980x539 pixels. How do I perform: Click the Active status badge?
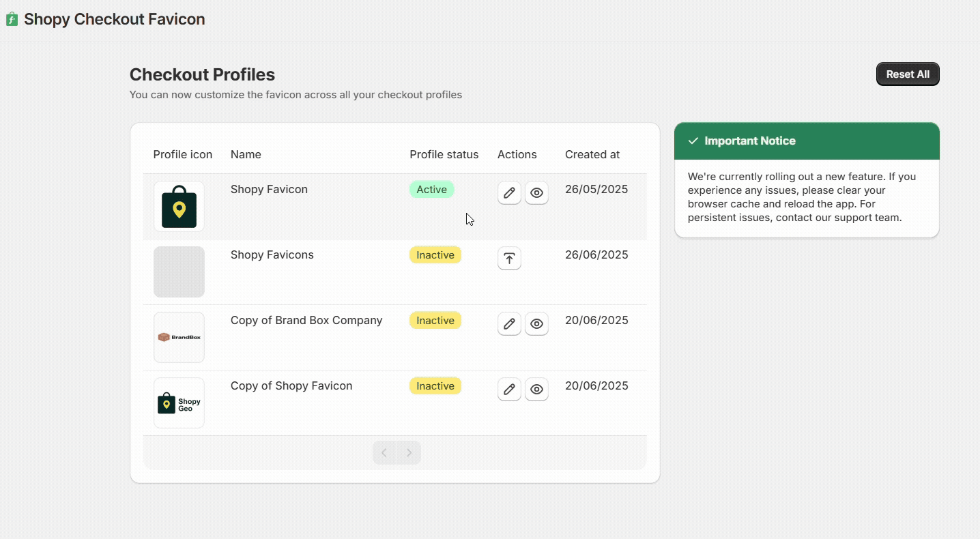point(432,190)
